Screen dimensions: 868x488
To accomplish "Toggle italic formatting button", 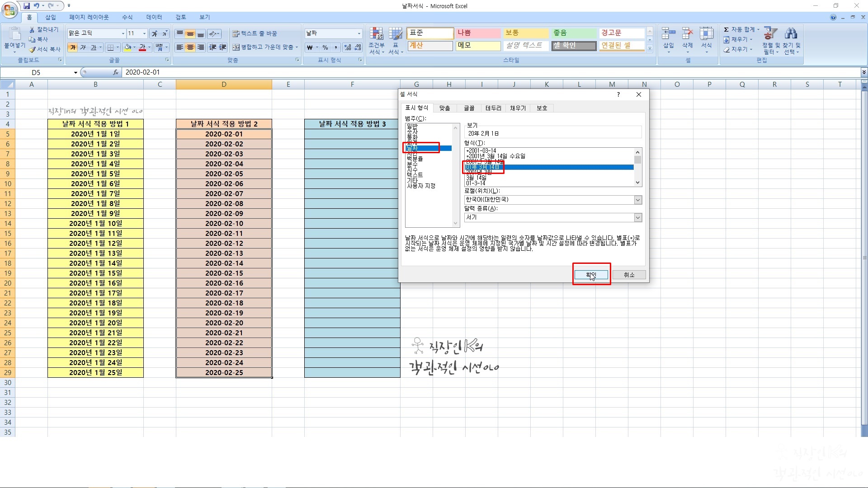I will tap(83, 47).
